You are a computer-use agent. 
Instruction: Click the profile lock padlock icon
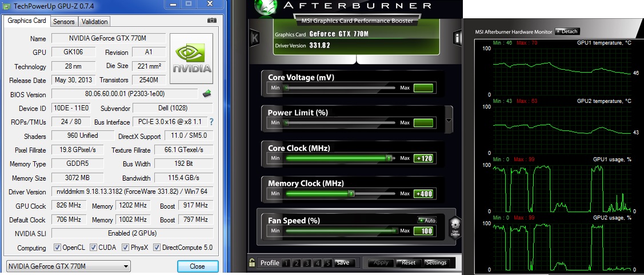coord(253,262)
